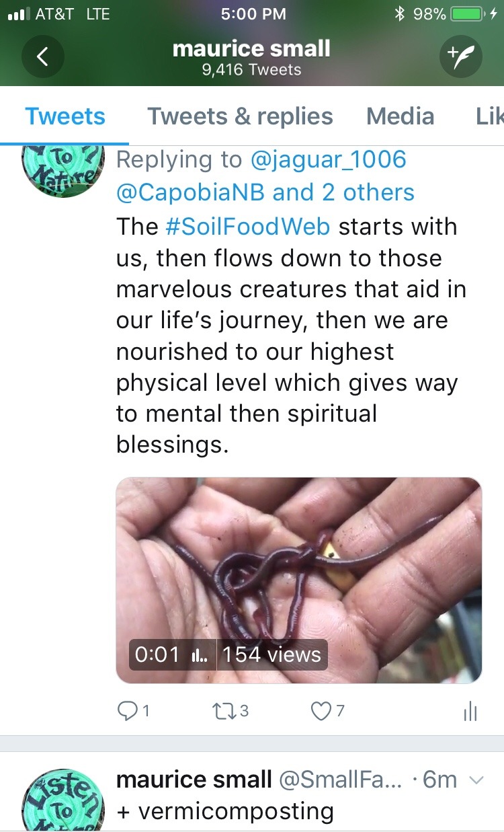The width and height of the screenshot is (504, 832).
Task: Open the @jaguar_1006 profile mention
Action: coord(328,159)
